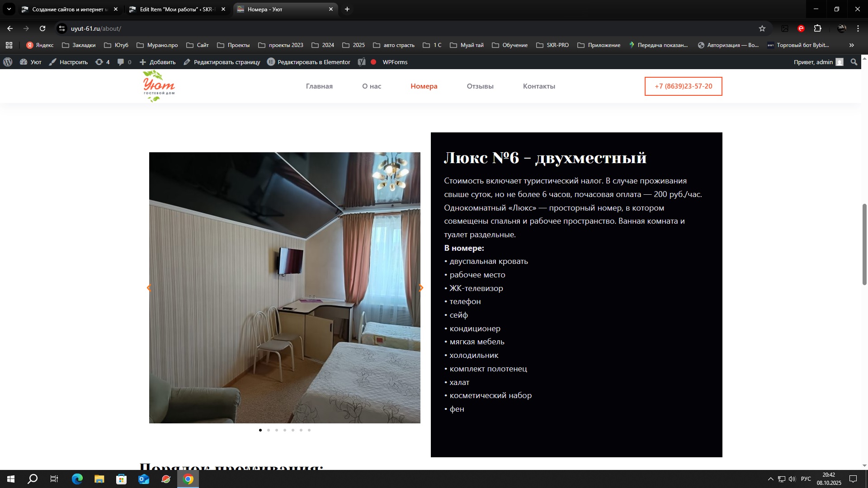Open the browser extensions puzzle icon

click(817, 28)
